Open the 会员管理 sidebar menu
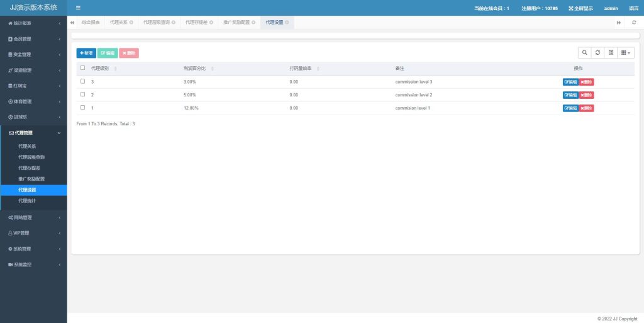Viewport: 644px width, 323px height. tap(33, 39)
